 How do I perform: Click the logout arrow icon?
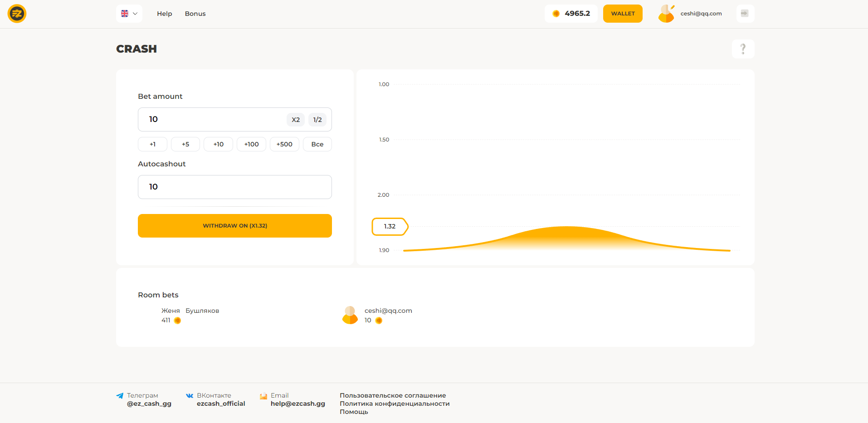pos(745,14)
